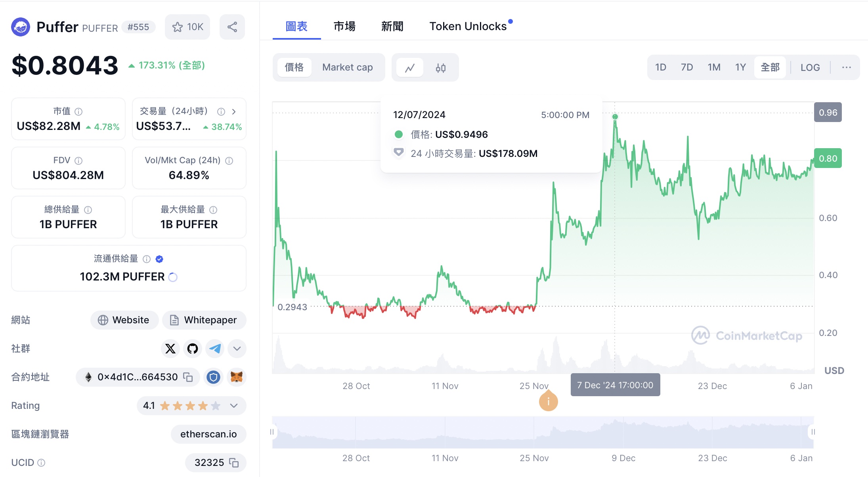Open the share icon button
The height and width of the screenshot is (477, 868).
tap(232, 27)
